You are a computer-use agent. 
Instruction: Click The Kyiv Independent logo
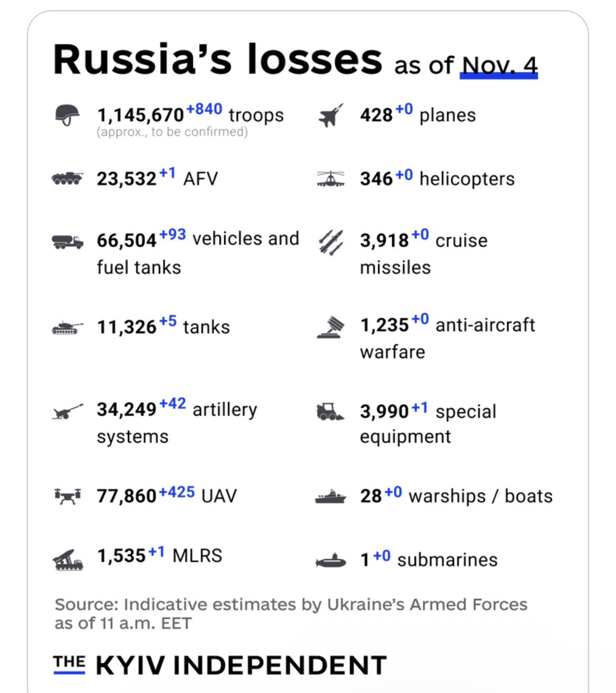(220, 665)
